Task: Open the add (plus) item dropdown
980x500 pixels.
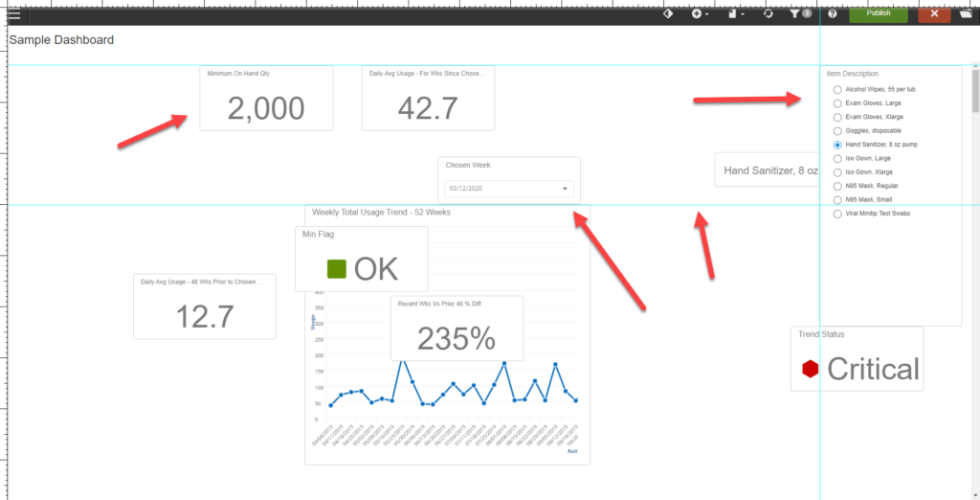Action: pos(699,14)
